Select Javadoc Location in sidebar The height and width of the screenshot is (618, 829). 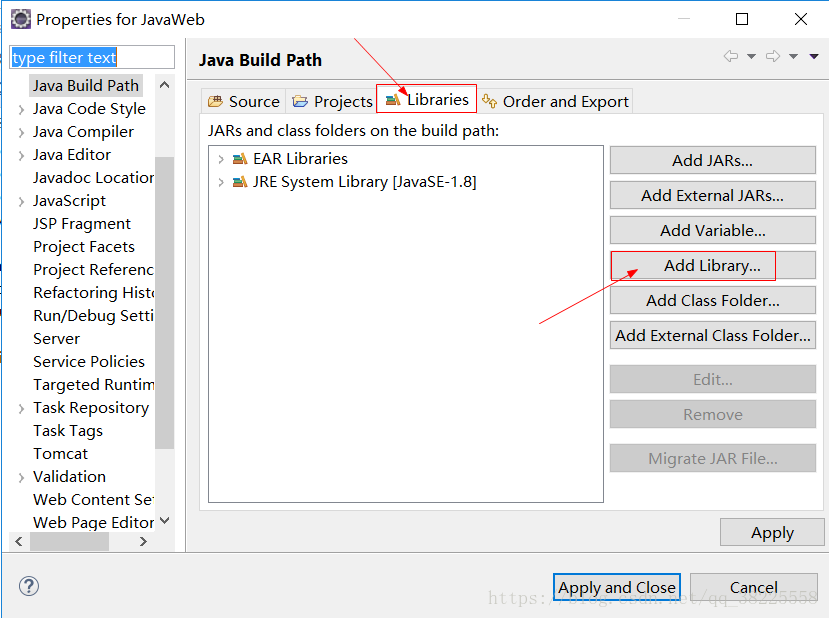click(94, 178)
